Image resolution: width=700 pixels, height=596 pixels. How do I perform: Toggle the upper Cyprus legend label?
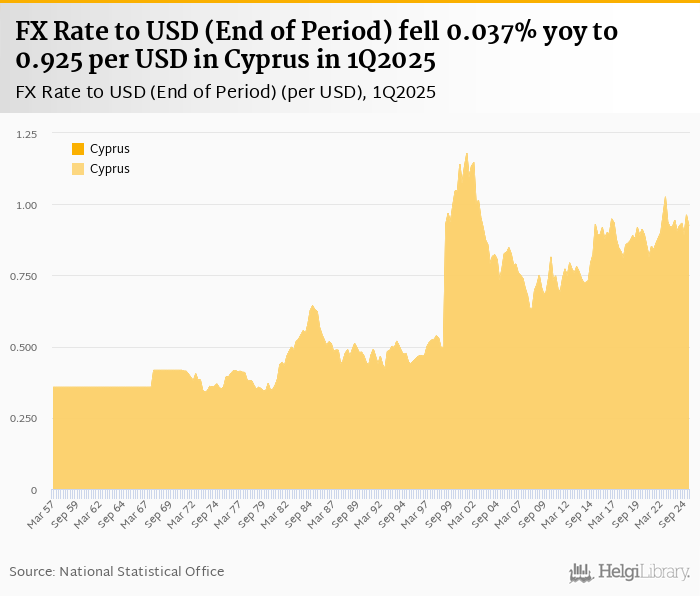click(x=110, y=149)
